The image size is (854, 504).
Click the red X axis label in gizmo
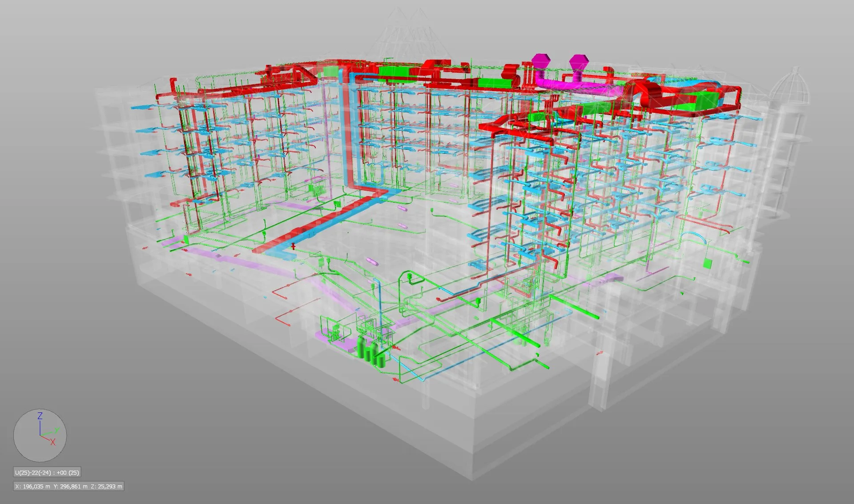(x=53, y=442)
